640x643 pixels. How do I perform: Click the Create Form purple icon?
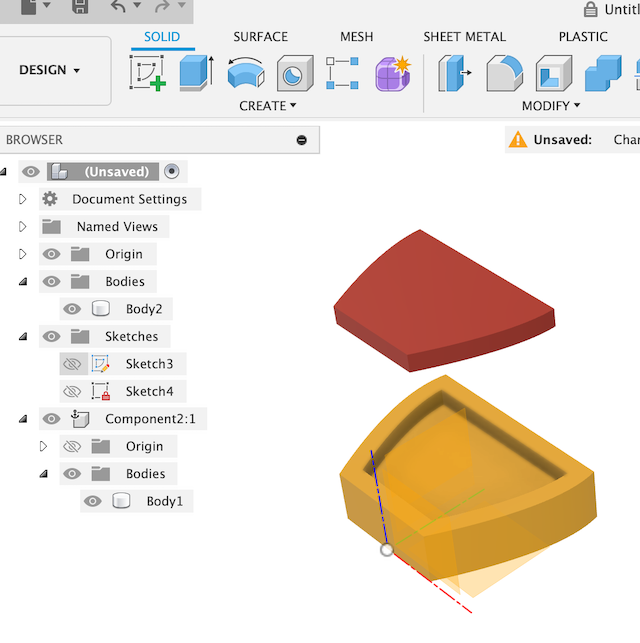(x=392, y=73)
